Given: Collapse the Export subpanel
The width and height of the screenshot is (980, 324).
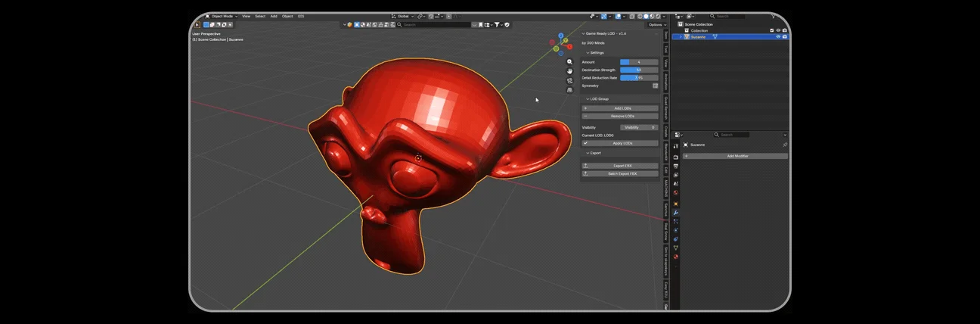Looking at the screenshot, I should pos(588,153).
